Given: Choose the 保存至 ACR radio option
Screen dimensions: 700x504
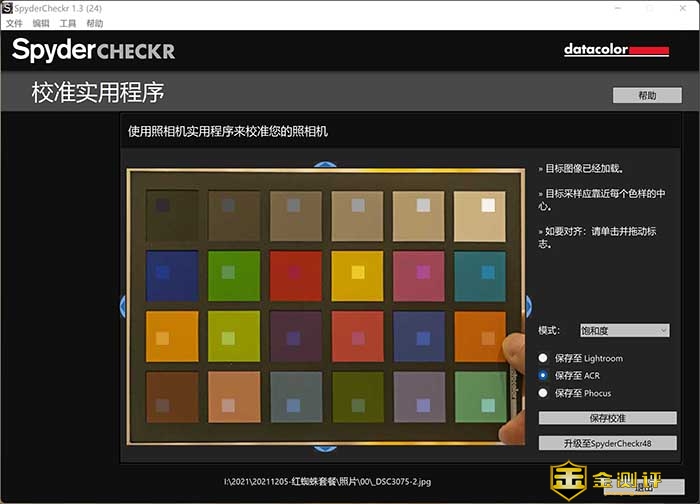Looking at the screenshot, I should [543, 375].
